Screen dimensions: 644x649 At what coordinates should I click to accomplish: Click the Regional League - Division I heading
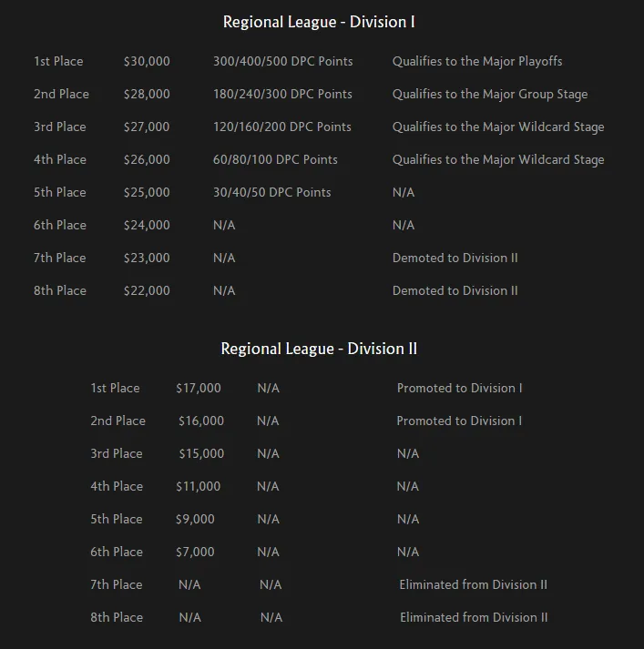click(319, 23)
